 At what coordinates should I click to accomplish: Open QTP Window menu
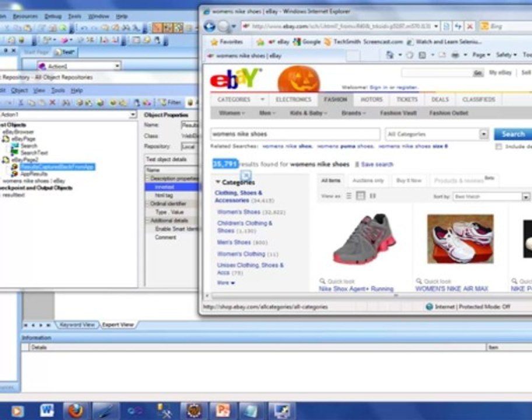pos(99,16)
